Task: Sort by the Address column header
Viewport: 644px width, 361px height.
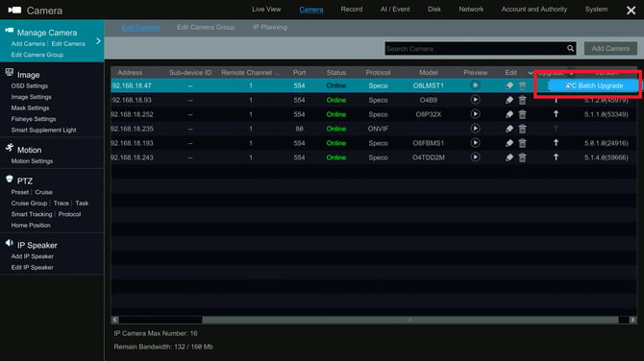Action: coord(130,73)
